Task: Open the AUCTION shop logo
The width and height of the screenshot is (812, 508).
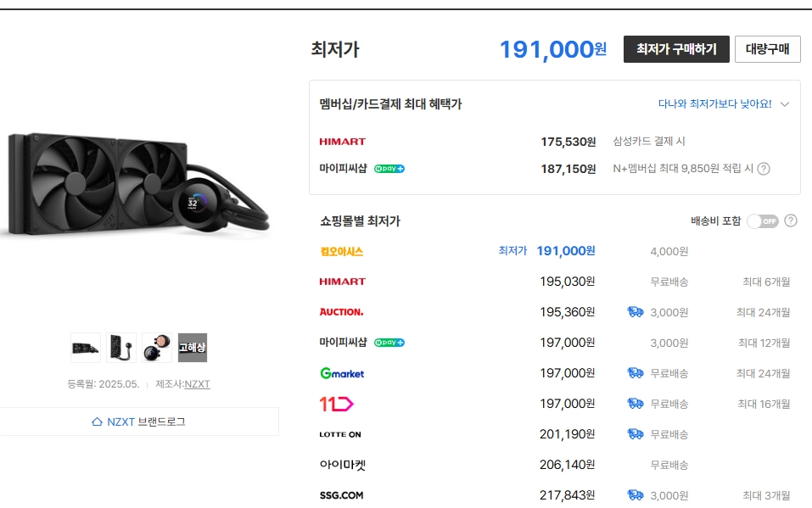Action: pos(341,312)
